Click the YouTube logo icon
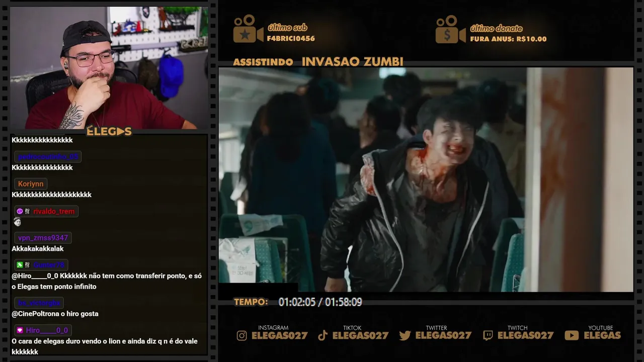This screenshot has height=362, width=644. coord(572,335)
